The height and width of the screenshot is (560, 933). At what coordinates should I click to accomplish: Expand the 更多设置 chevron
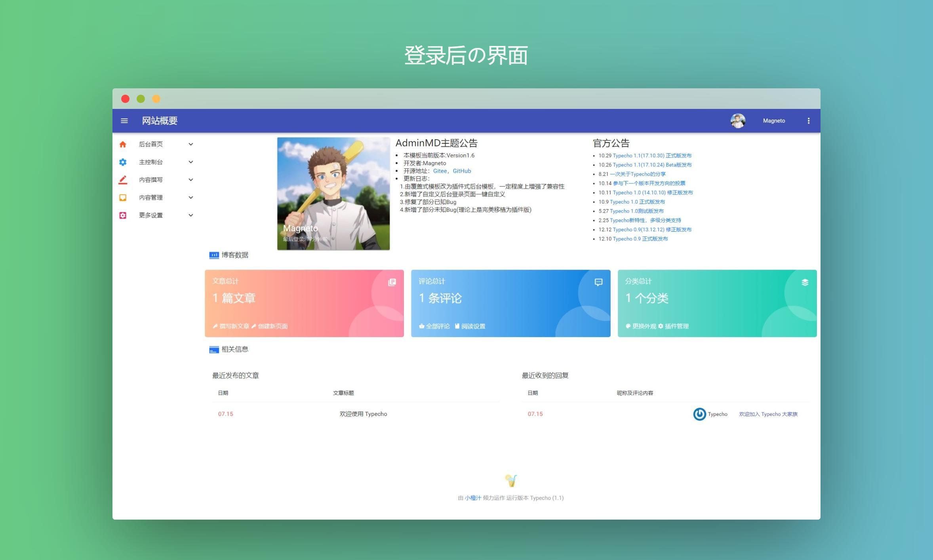(190, 215)
